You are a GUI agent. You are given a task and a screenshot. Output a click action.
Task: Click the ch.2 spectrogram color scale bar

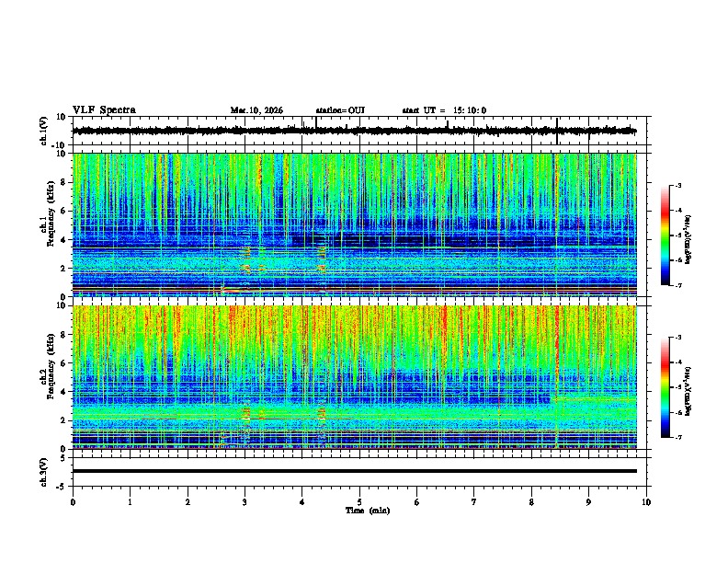coord(665,387)
